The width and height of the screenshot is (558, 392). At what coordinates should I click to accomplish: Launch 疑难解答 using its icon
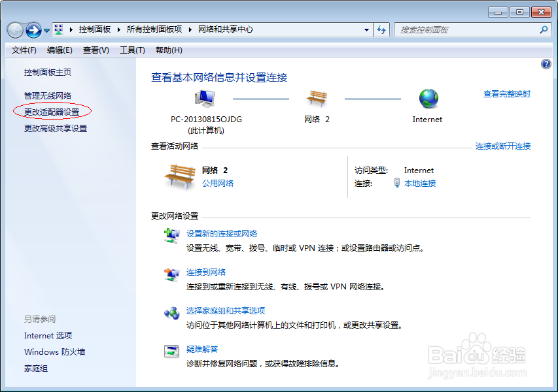click(x=171, y=350)
